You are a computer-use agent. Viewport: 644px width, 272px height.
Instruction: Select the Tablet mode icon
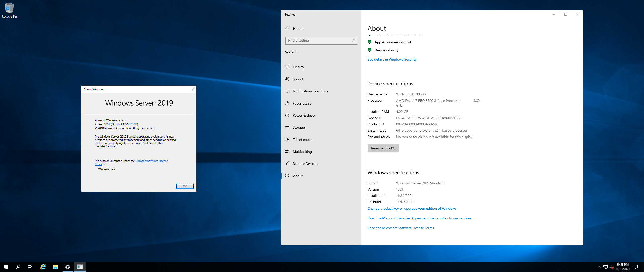pos(287,139)
